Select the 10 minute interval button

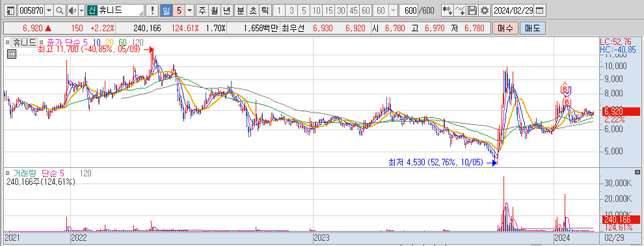pos(316,10)
